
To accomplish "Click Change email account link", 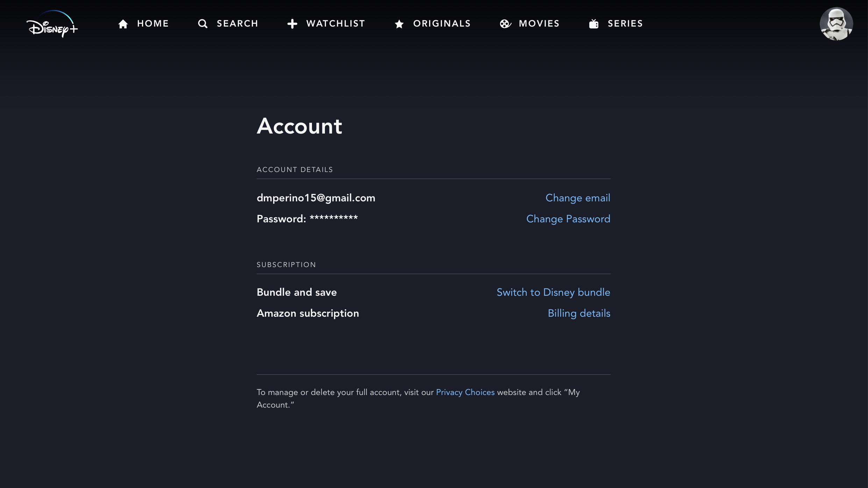I will tap(578, 198).
